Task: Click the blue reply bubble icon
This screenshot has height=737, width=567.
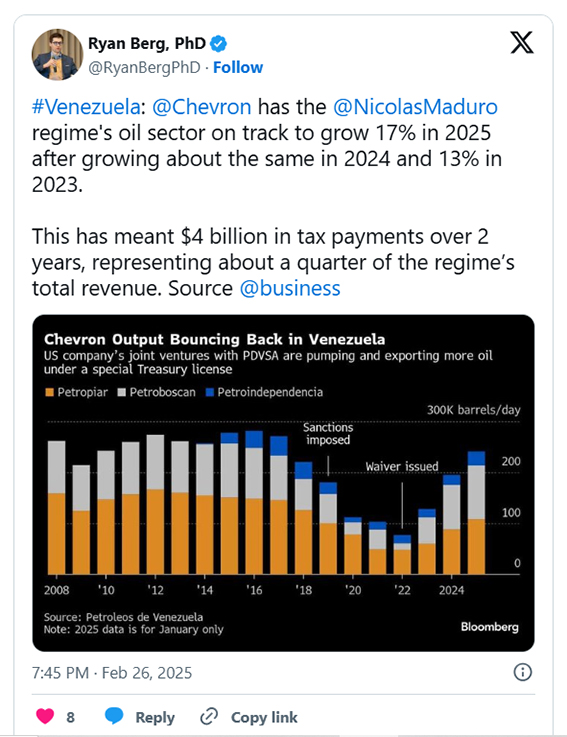Action: pyautogui.click(x=114, y=716)
